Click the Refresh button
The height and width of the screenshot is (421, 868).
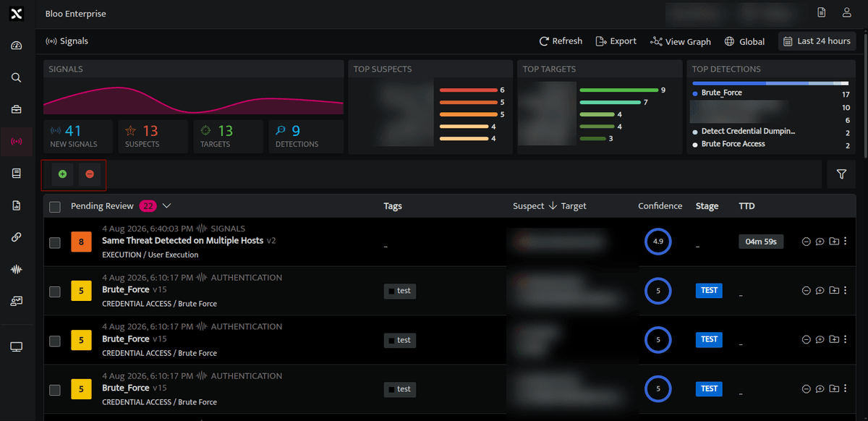[561, 41]
